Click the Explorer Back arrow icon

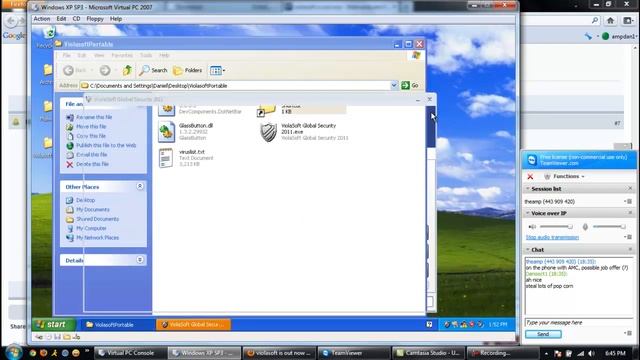[x=69, y=70]
